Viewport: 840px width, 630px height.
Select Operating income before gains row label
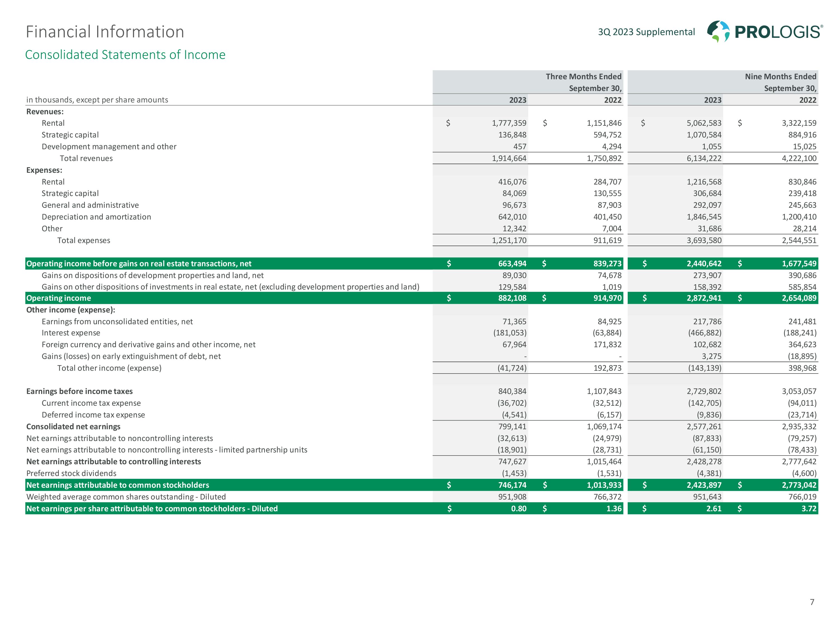point(139,263)
